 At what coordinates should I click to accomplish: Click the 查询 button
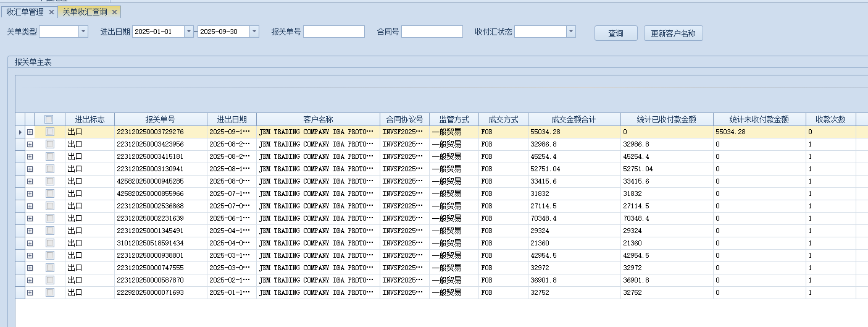coord(616,33)
